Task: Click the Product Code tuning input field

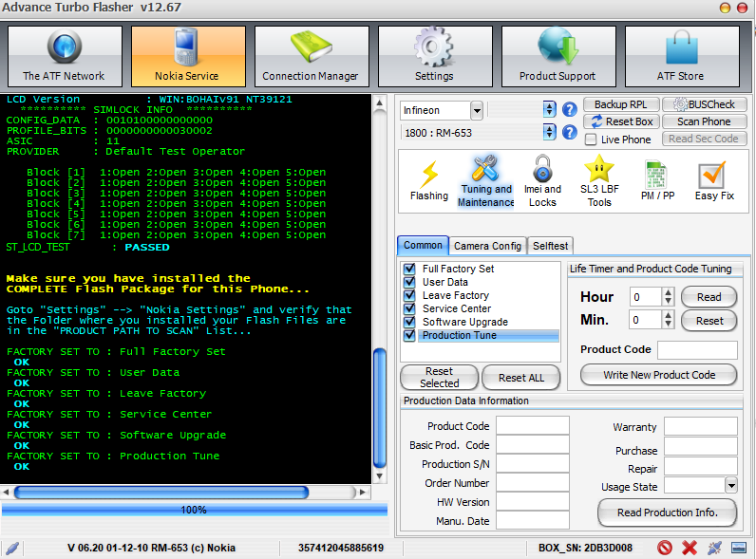Action: pyautogui.click(x=697, y=349)
